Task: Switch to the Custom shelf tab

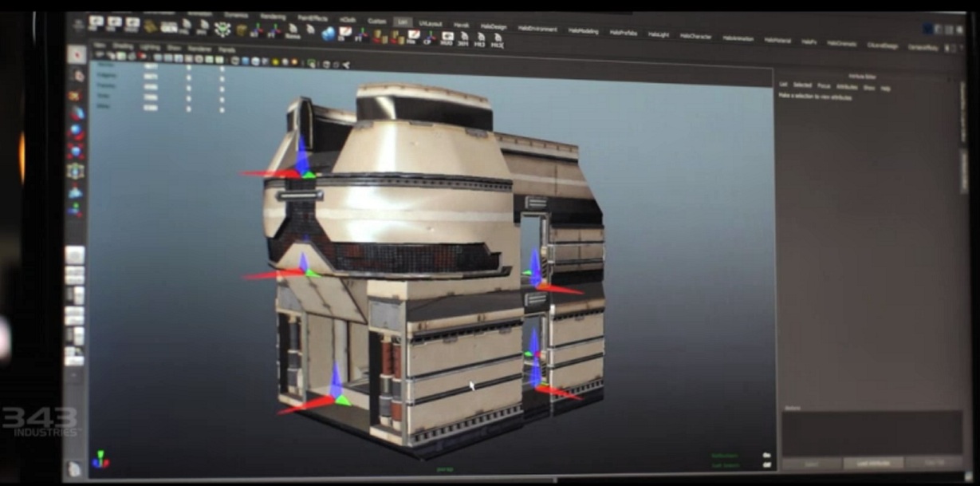Action: coord(376,21)
